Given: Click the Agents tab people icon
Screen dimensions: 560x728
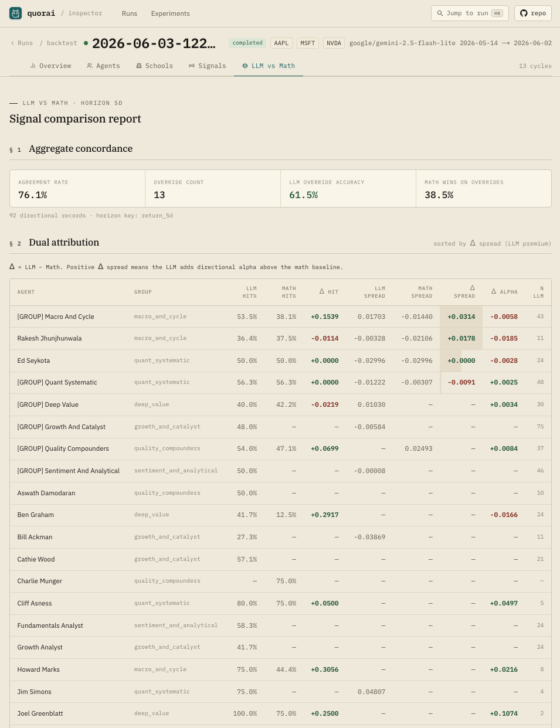Looking at the screenshot, I should pos(90,66).
